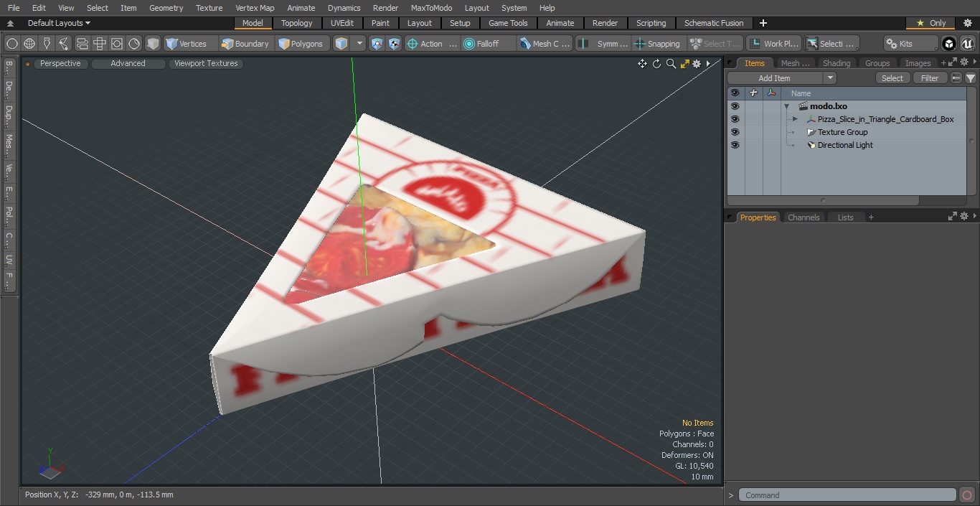The width and height of the screenshot is (980, 506).
Task: Click Add Item button
Action: (775, 78)
